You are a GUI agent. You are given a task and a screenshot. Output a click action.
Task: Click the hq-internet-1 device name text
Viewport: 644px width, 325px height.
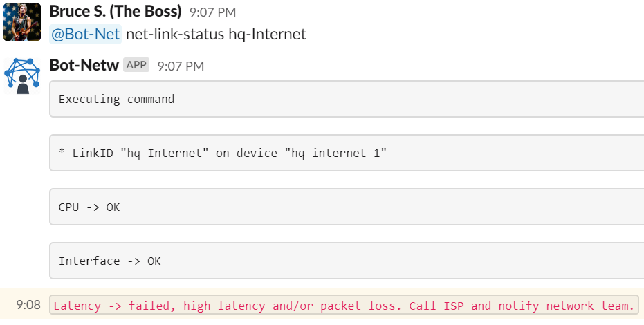[335, 153]
